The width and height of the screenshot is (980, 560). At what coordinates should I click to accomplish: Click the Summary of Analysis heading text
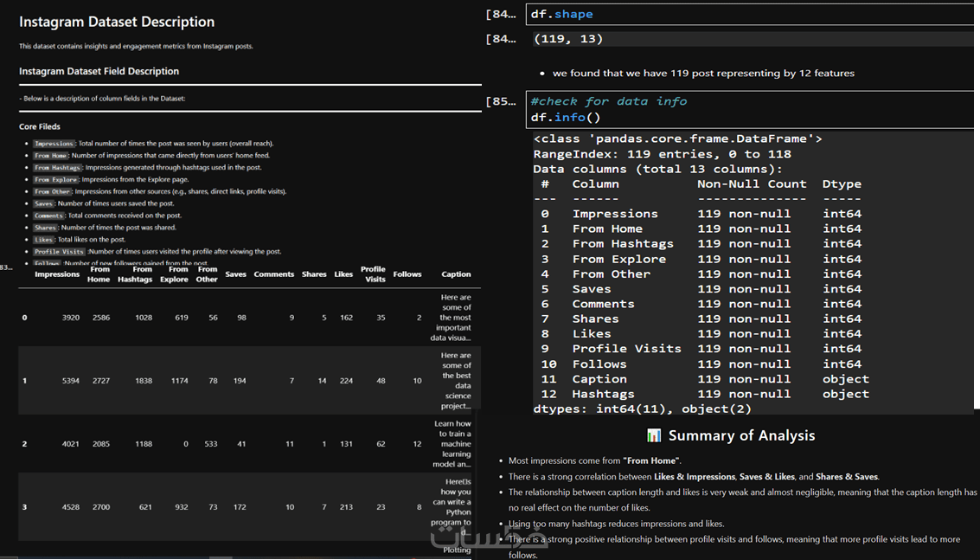tap(741, 435)
